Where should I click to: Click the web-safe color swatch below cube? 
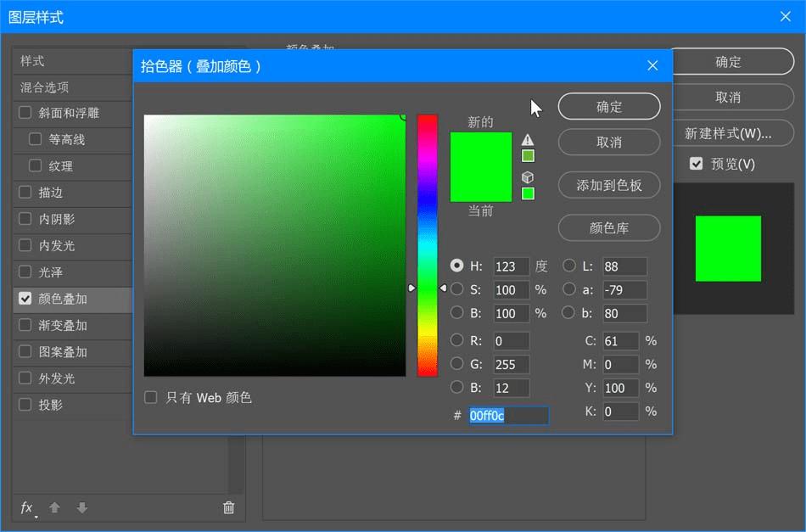[x=528, y=193]
